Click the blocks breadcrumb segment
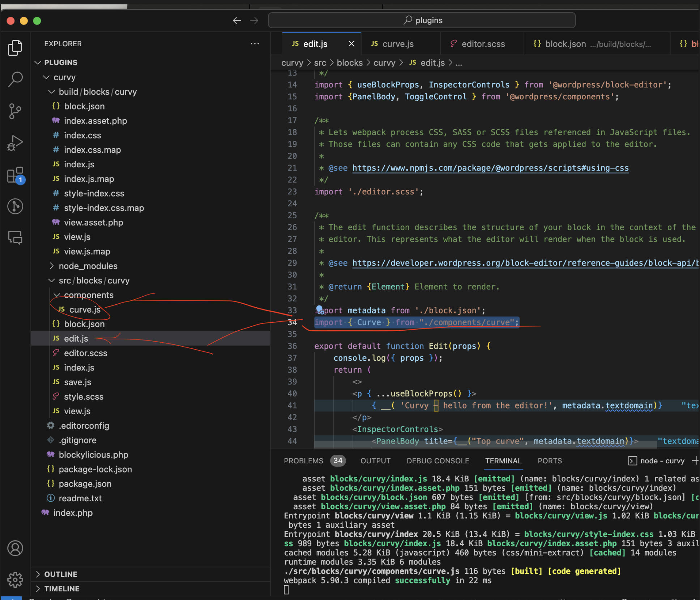The image size is (700, 600). (349, 63)
